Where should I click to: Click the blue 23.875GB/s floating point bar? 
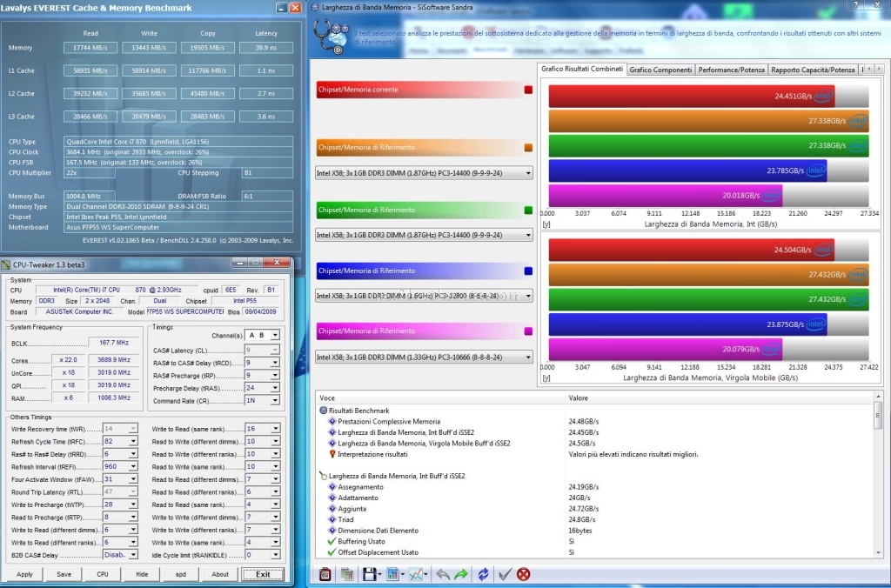click(687, 324)
